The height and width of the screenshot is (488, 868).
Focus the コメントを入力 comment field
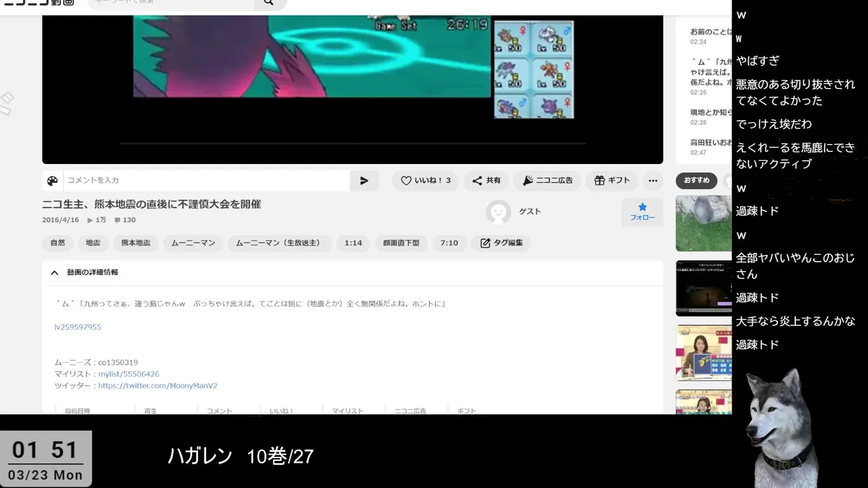(x=207, y=181)
